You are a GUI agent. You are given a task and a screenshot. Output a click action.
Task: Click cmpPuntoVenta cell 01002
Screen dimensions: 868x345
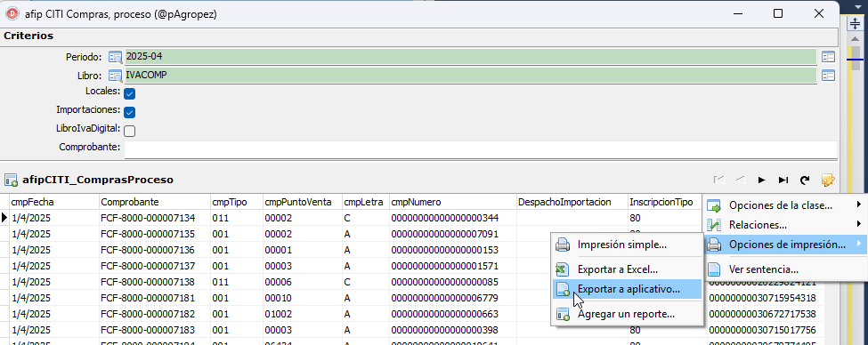(302, 314)
